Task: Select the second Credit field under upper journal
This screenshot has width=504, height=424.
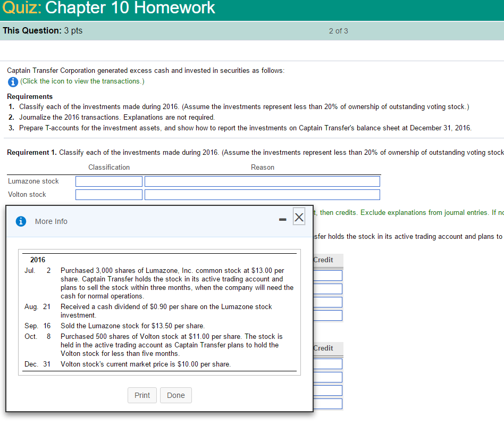Action: pos(330,288)
